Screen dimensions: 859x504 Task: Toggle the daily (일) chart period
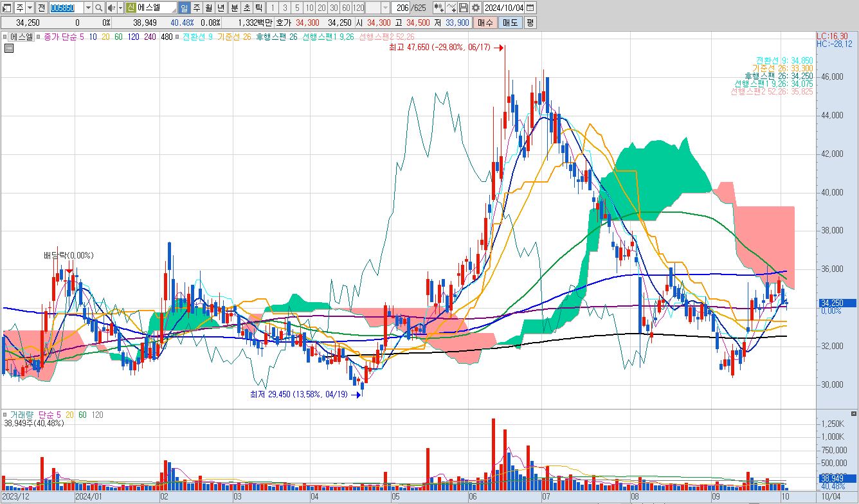tap(184, 8)
